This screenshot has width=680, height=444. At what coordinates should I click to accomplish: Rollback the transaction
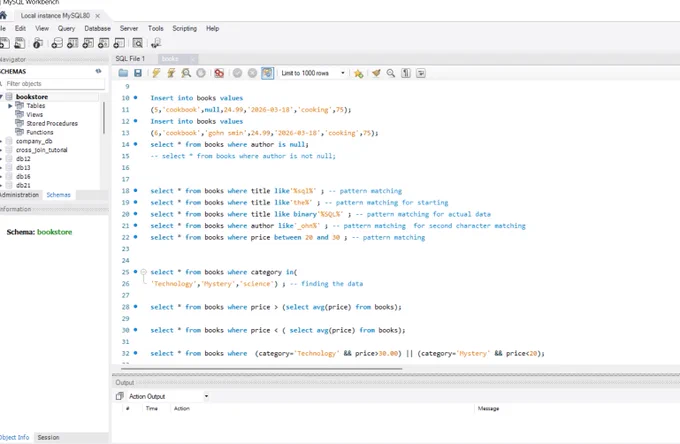tap(252, 73)
